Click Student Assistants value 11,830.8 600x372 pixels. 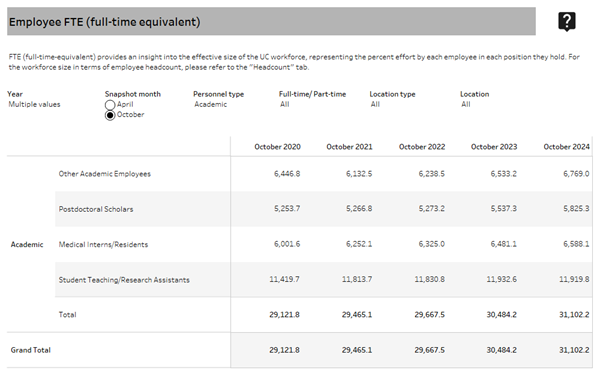point(430,279)
